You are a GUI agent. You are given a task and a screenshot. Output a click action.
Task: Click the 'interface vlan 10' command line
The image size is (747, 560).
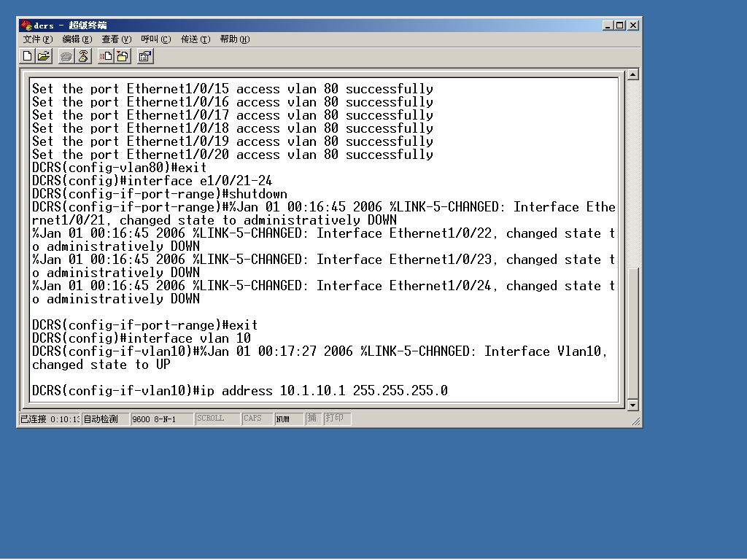point(142,338)
